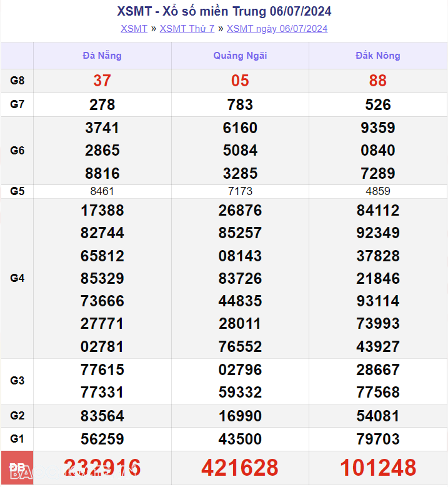Click Đà Nẵng G1 number 56259
This screenshot has width=448, height=487.
[102, 439]
